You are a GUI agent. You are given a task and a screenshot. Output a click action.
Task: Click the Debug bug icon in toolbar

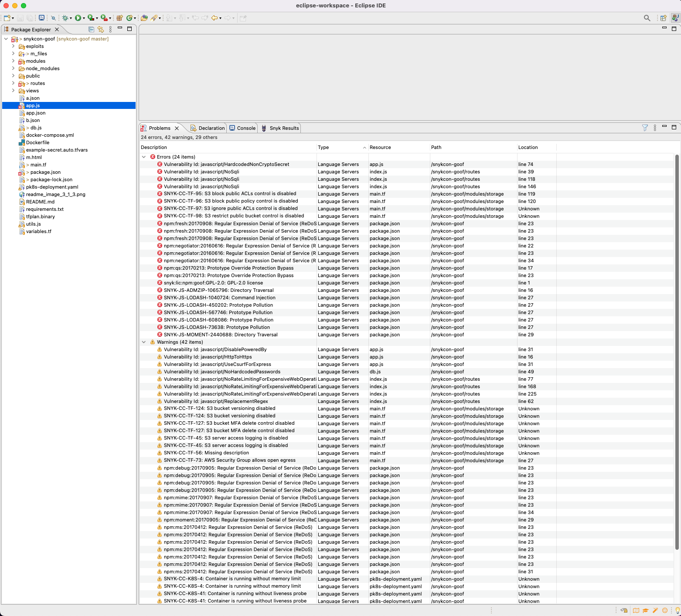click(x=65, y=18)
